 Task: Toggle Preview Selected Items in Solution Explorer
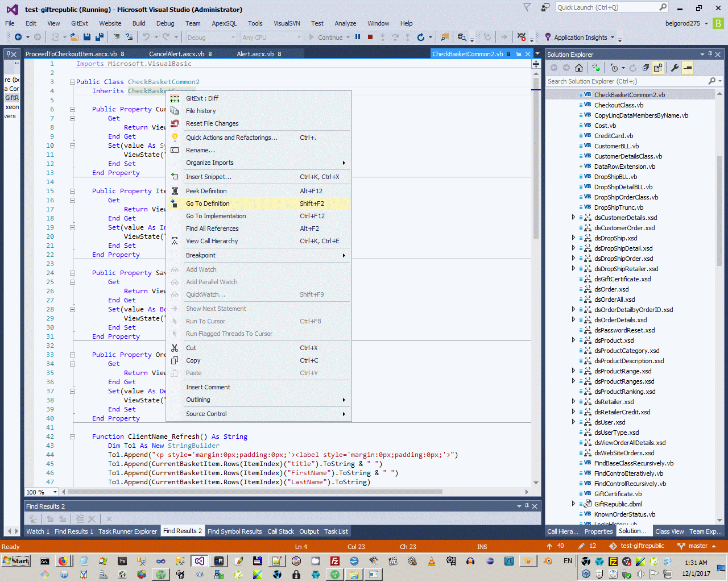(688, 68)
